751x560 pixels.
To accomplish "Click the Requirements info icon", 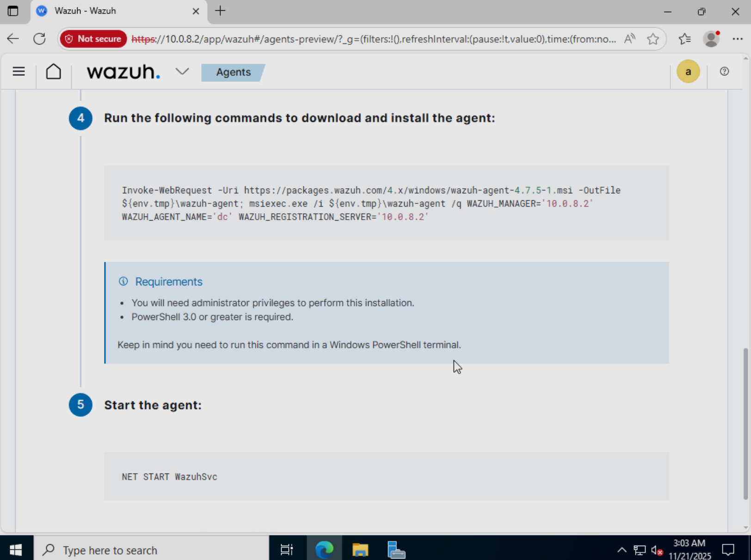I will click(x=123, y=281).
